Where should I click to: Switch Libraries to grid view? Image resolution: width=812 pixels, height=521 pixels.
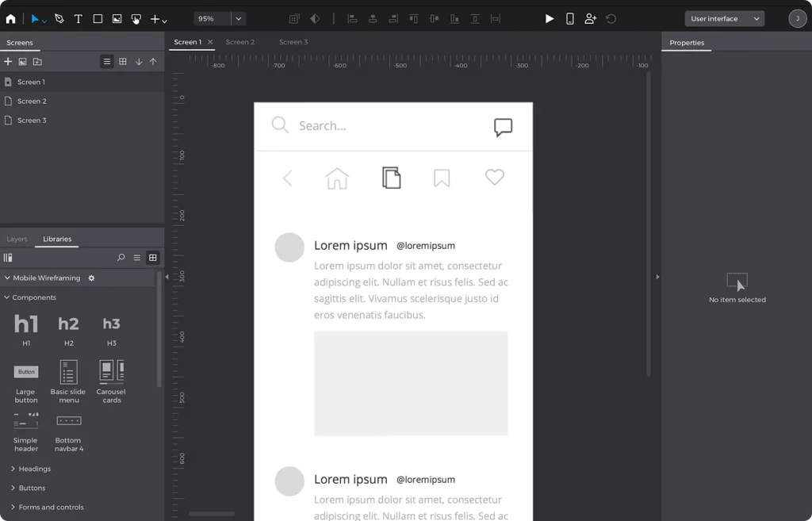153,258
